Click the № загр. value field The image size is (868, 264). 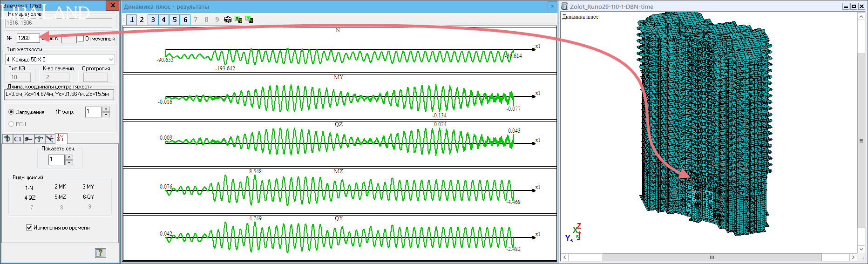(94, 112)
